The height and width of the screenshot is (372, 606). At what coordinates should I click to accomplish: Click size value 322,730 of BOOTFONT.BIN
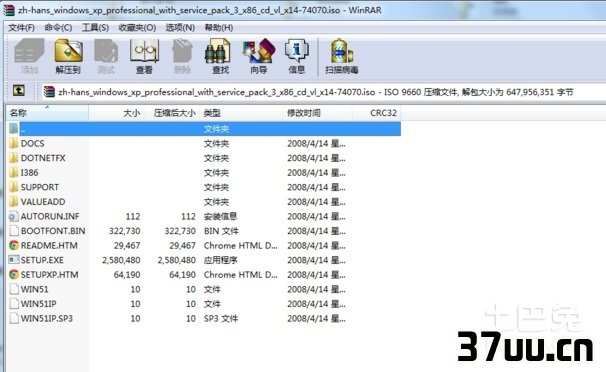(x=124, y=231)
